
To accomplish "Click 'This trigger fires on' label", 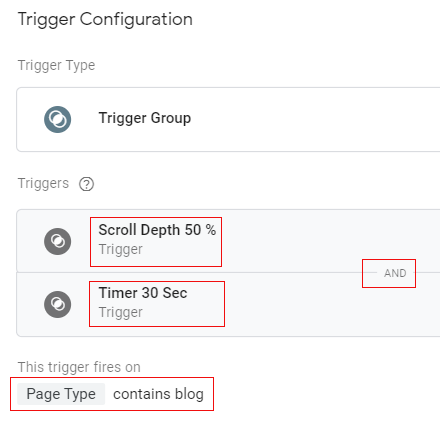I will tap(79, 367).
